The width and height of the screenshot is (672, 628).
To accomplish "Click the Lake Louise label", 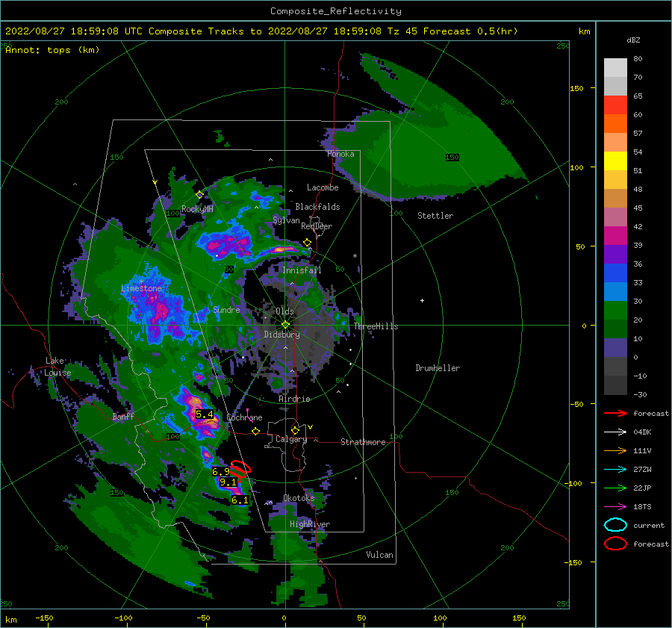I will point(57,367).
